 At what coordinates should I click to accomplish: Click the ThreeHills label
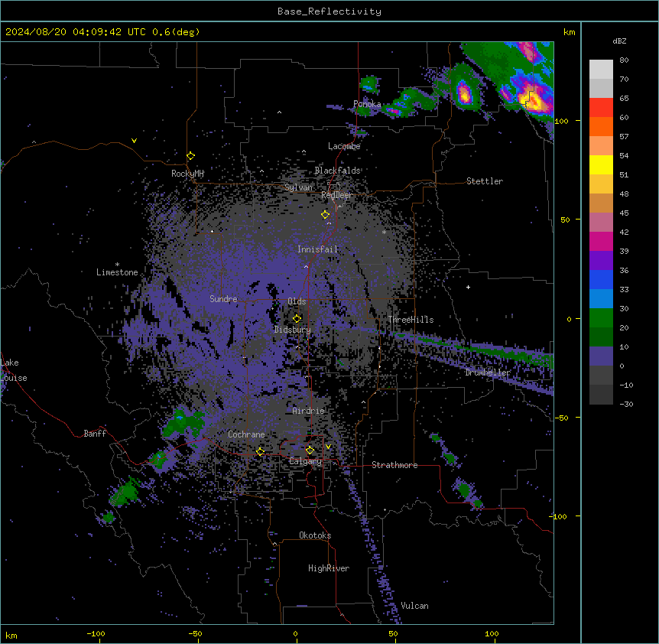(x=411, y=320)
